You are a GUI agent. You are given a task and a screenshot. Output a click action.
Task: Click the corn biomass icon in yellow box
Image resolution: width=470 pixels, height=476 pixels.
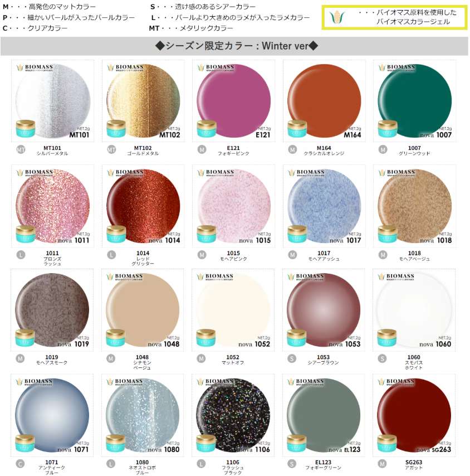pyautogui.click(x=337, y=17)
